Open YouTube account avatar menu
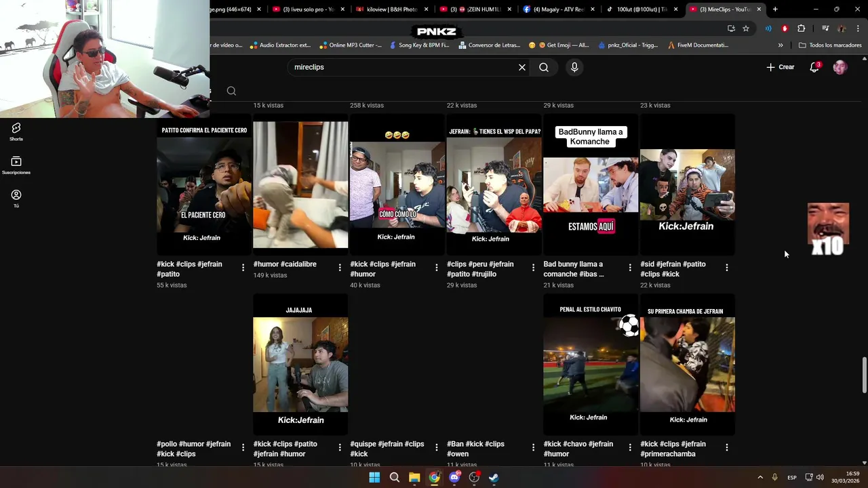The width and height of the screenshot is (868, 488). click(840, 67)
